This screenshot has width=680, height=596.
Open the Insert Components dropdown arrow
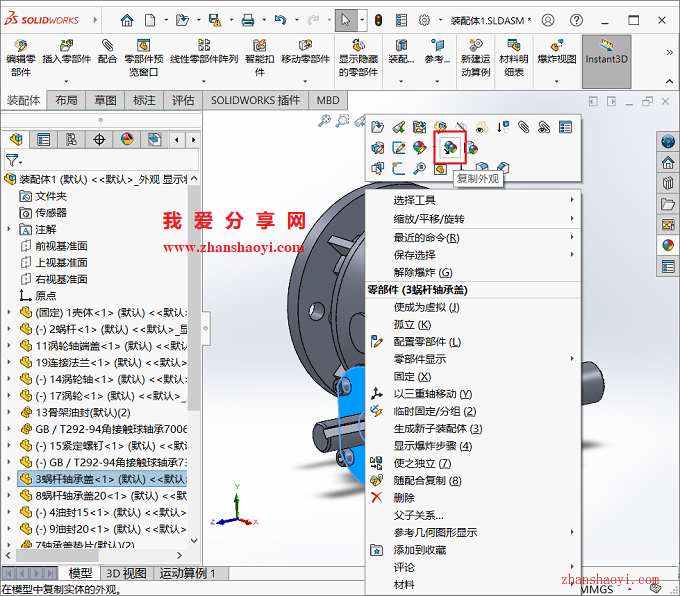click(66, 81)
